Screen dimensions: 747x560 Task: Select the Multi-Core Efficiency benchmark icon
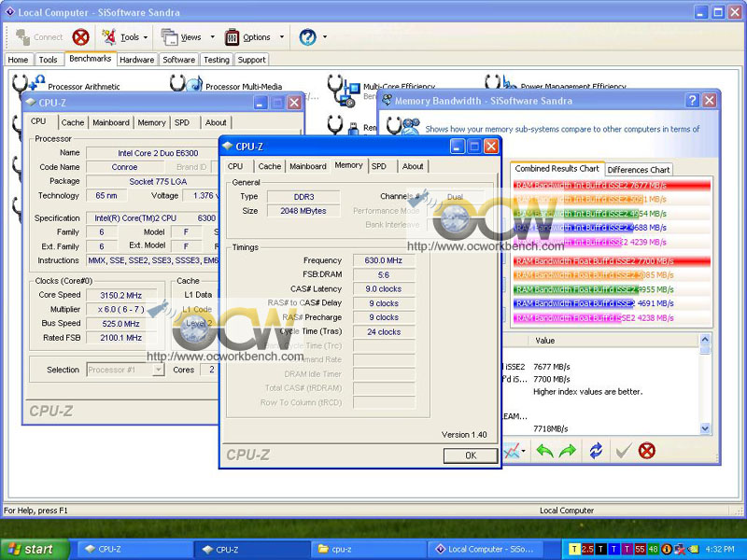click(344, 90)
